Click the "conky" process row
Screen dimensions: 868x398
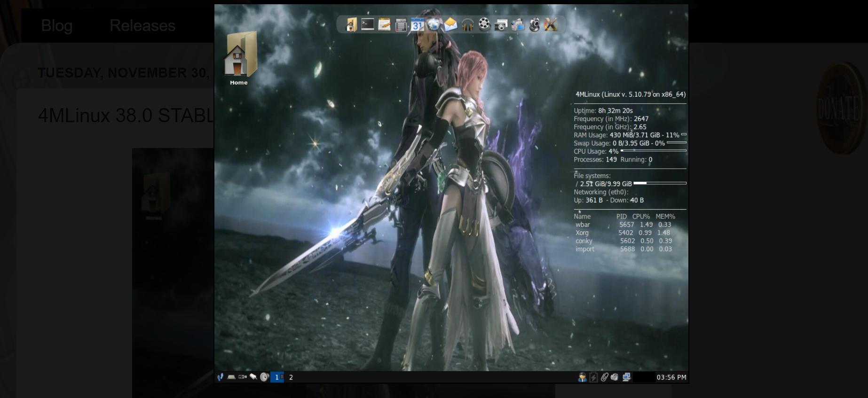click(x=623, y=241)
